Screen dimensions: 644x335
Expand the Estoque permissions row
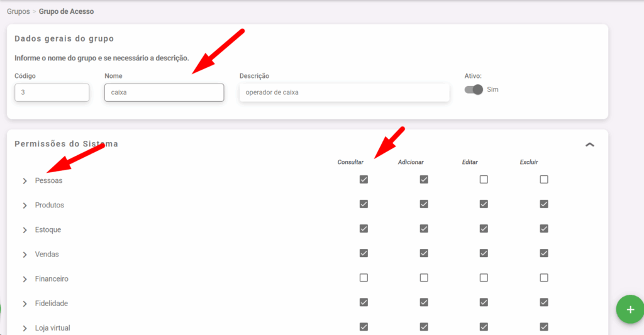coord(25,230)
